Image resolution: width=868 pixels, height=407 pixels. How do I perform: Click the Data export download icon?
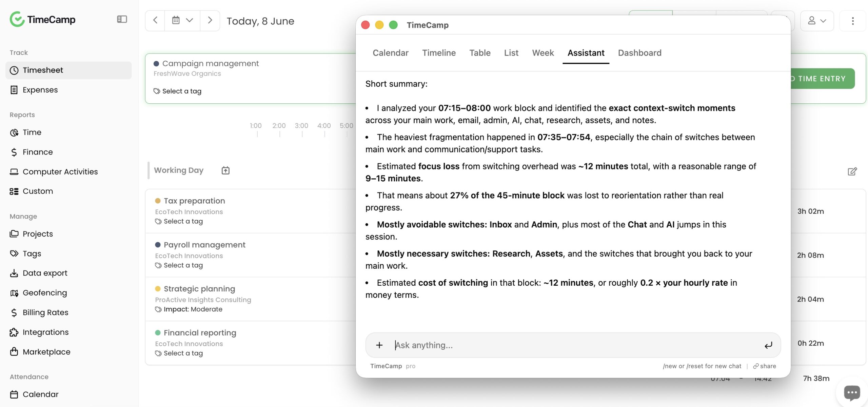(x=14, y=273)
